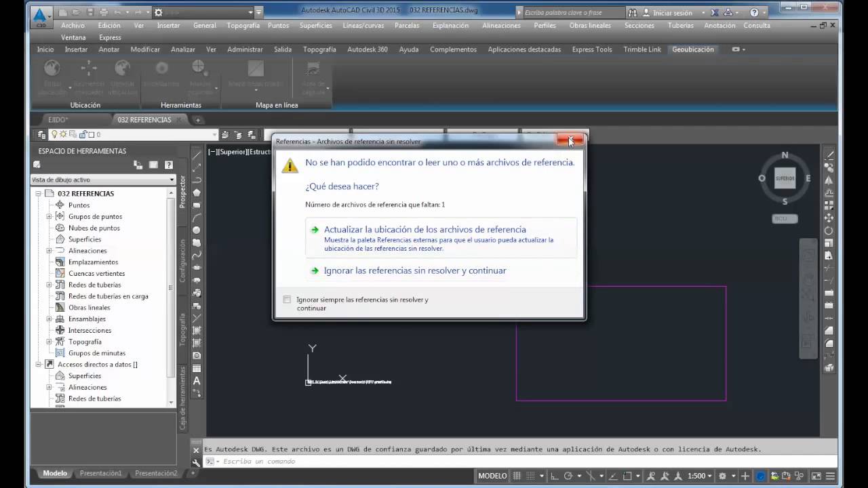Close the References dialog with the red X

[x=570, y=140]
